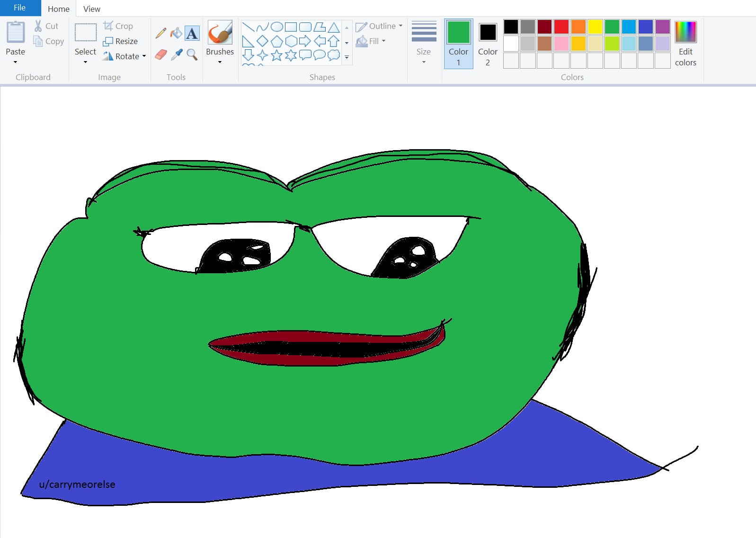
Task: Pick the turquoise blue color swatch
Action: click(629, 27)
